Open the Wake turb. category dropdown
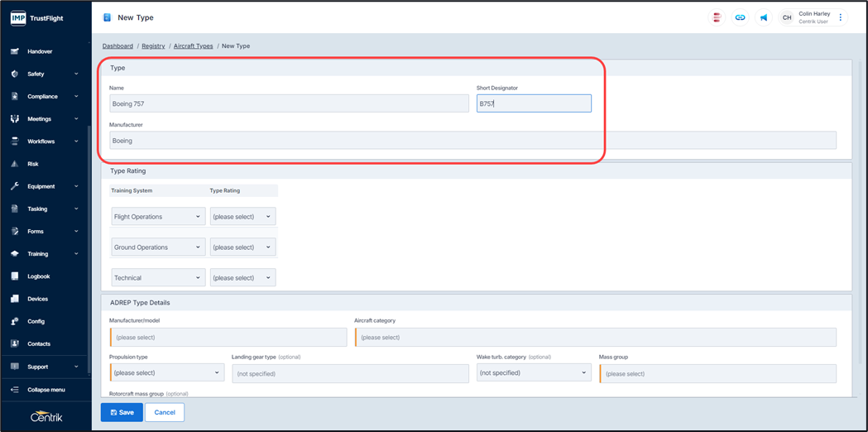Screen dimensions: 868x432 click(x=534, y=372)
